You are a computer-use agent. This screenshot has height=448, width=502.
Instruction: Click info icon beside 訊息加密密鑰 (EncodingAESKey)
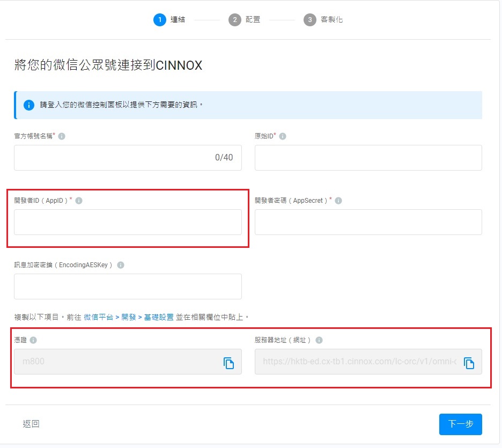(x=121, y=265)
